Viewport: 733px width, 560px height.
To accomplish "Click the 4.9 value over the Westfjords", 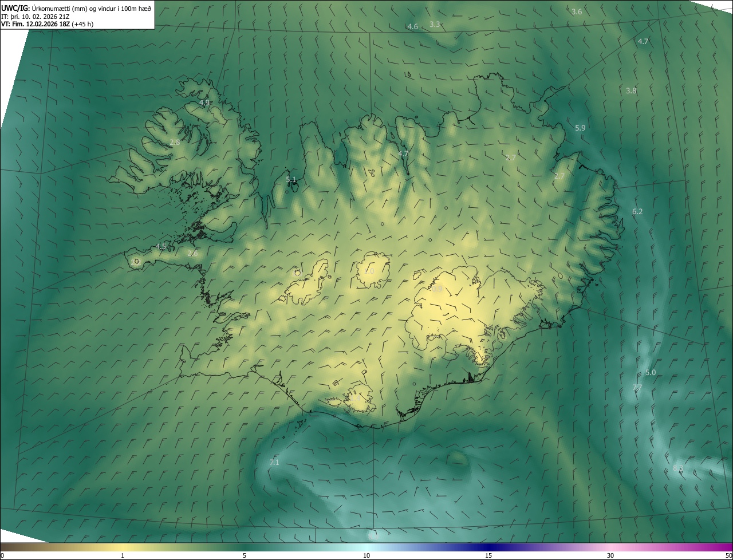I will pyautogui.click(x=204, y=102).
